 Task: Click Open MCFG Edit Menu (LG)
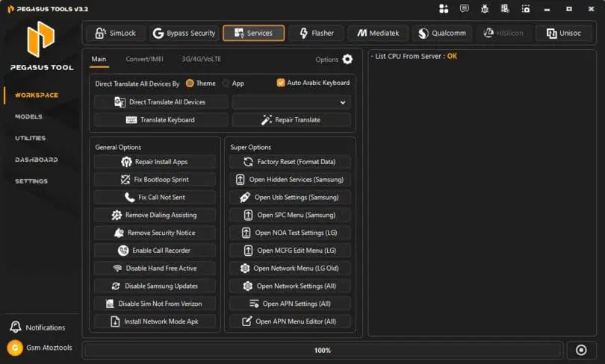tap(290, 251)
